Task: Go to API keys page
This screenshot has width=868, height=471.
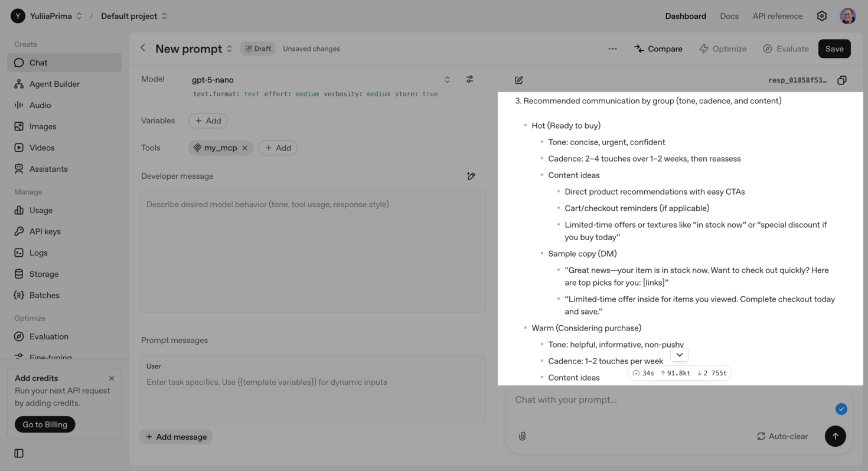Action: 45,231
